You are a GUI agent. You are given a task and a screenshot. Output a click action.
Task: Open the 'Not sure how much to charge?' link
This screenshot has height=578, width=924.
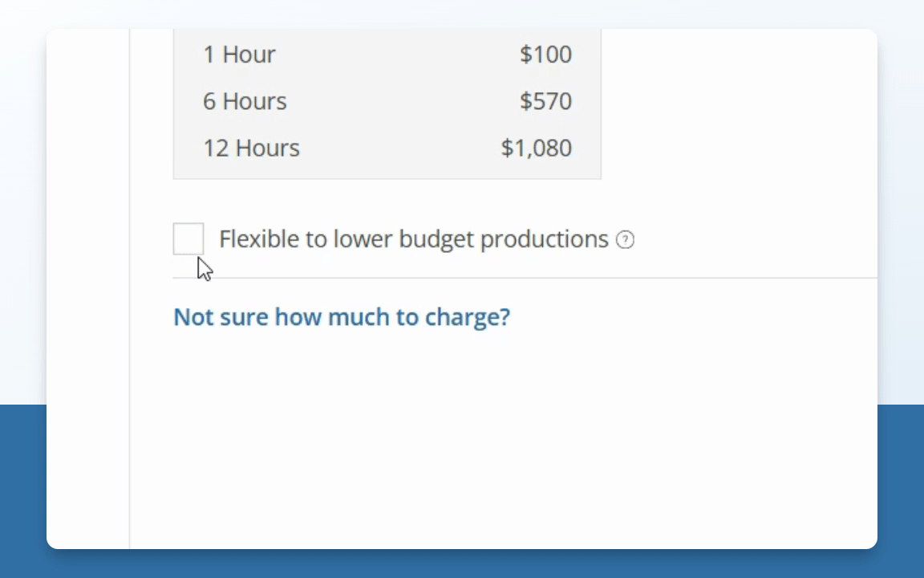click(x=342, y=317)
